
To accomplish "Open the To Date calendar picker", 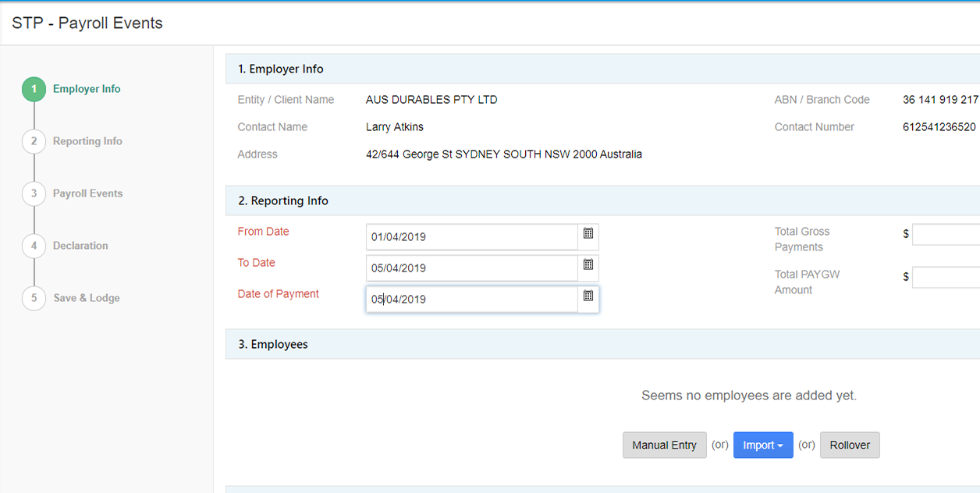I will coord(588,265).
